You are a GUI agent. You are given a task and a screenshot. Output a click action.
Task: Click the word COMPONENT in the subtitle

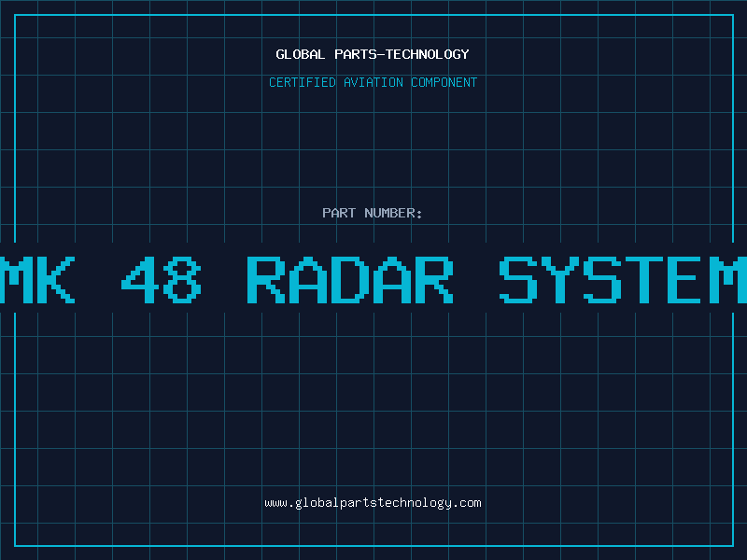point(444,82)
